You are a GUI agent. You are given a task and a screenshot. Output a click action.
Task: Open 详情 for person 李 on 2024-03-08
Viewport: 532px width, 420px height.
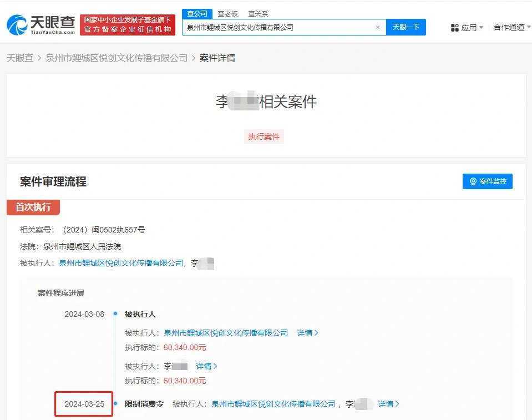206,366
